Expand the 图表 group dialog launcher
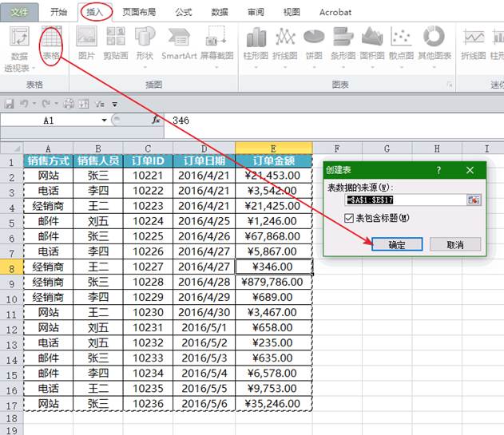Screen dimensions: 504x435 click(x=450, y=84)
